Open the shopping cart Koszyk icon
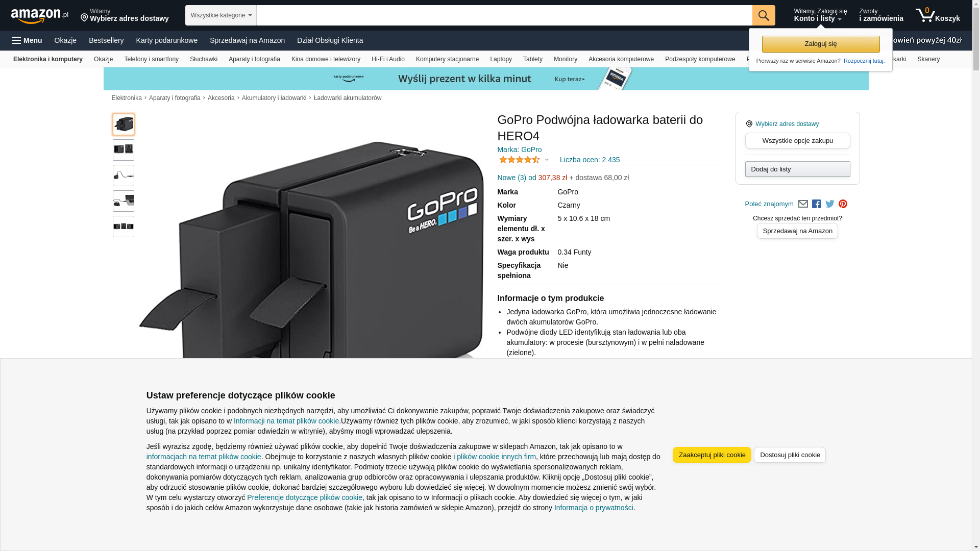Image resolution: width=980 pixels, height=551 pixels. coord(938,15)
